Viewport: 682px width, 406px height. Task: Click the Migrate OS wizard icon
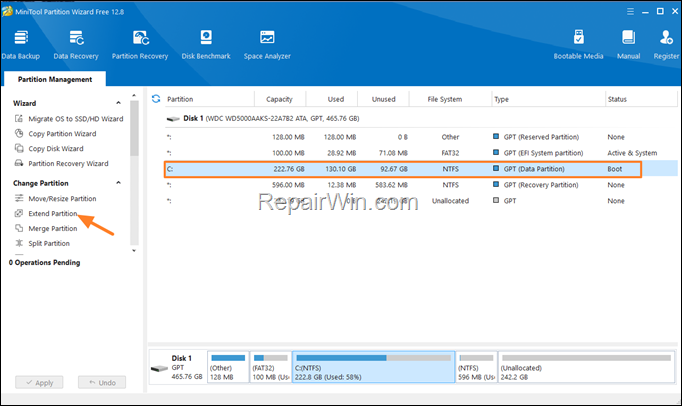click(19, 118)
